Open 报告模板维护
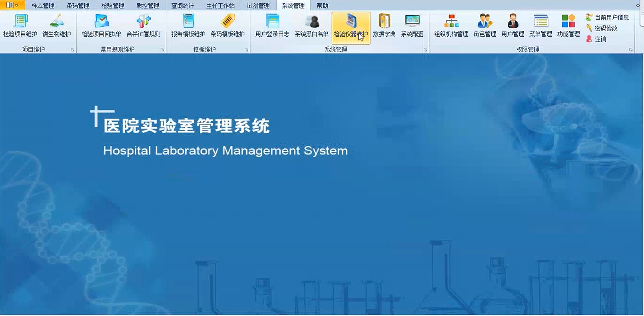Viewport: 644px width, 316px height. point(188,26)
